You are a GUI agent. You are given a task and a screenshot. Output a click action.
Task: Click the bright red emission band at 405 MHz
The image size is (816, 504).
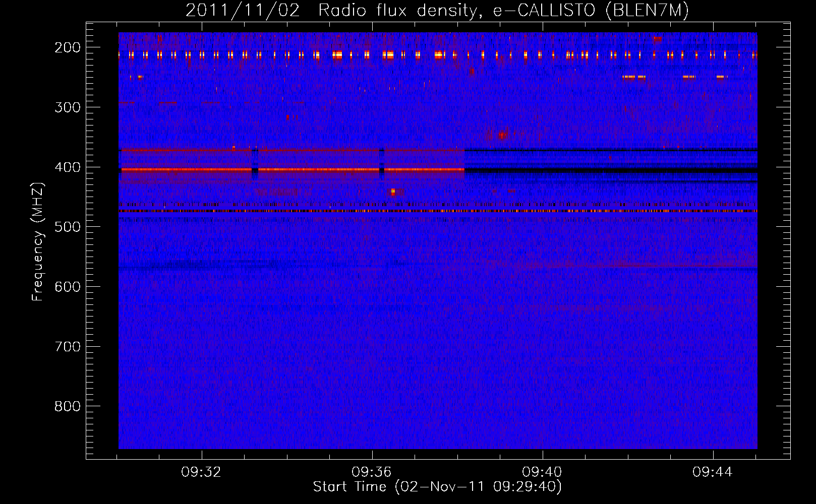coord(293,170)
